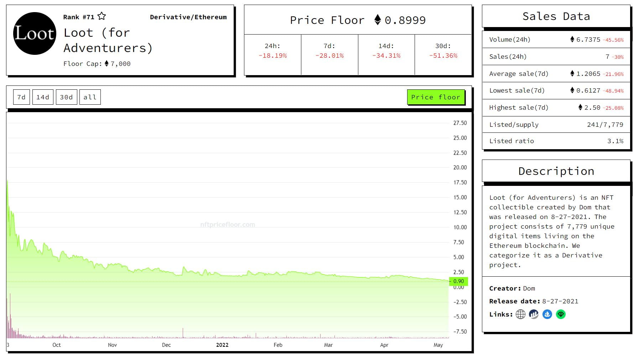Screen dimensions: 644x355
Task: Click the Mar label on the time axis
Action: coord(328,345)
